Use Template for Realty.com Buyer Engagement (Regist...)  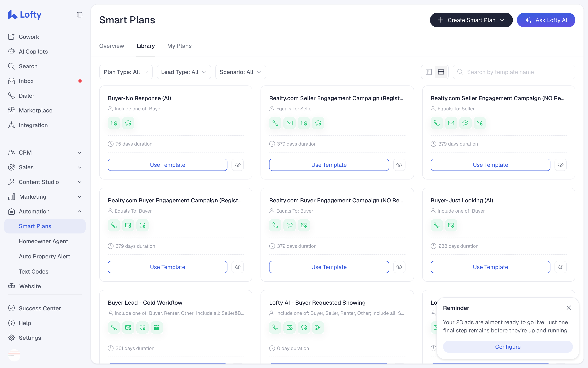coord(167,267)
